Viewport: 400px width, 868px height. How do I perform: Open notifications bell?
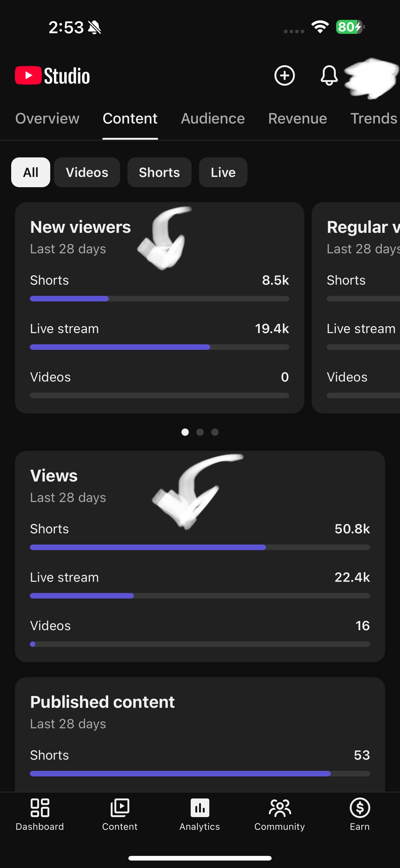[x=329, y=75]
